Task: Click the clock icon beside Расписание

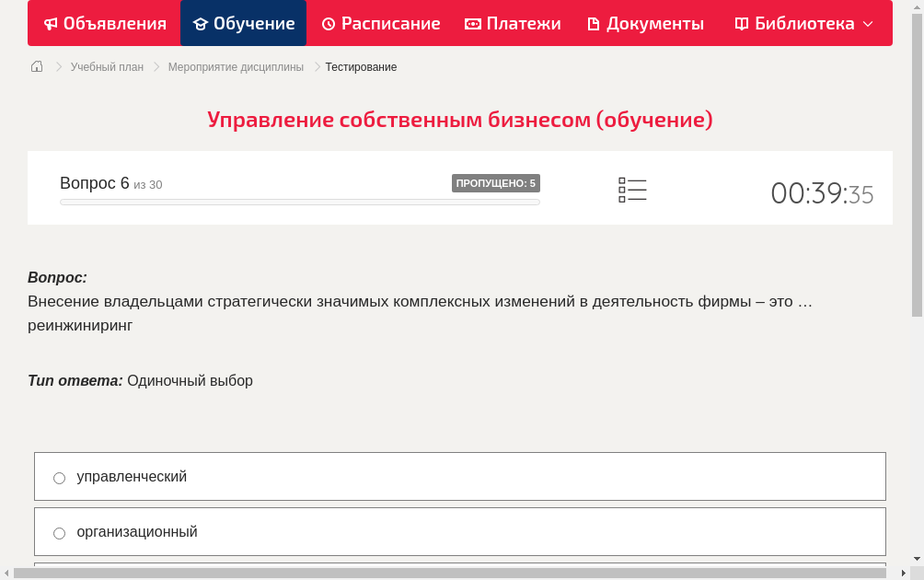Action: coord(328,23)
